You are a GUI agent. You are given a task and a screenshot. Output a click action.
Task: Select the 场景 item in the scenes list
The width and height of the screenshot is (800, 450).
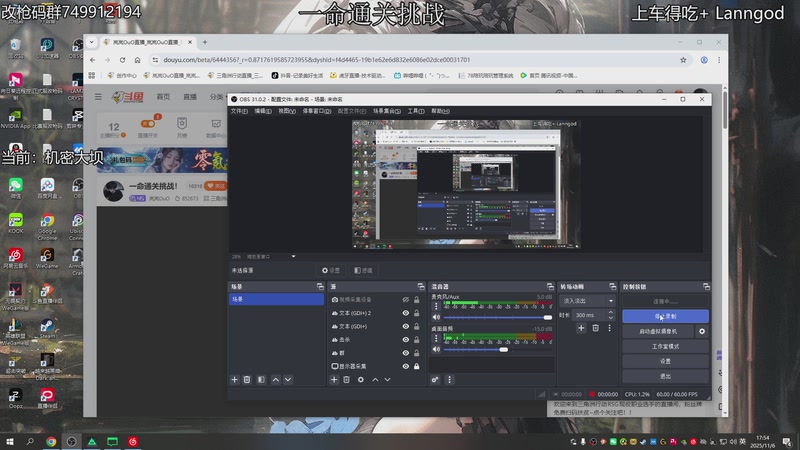[276, 299]
